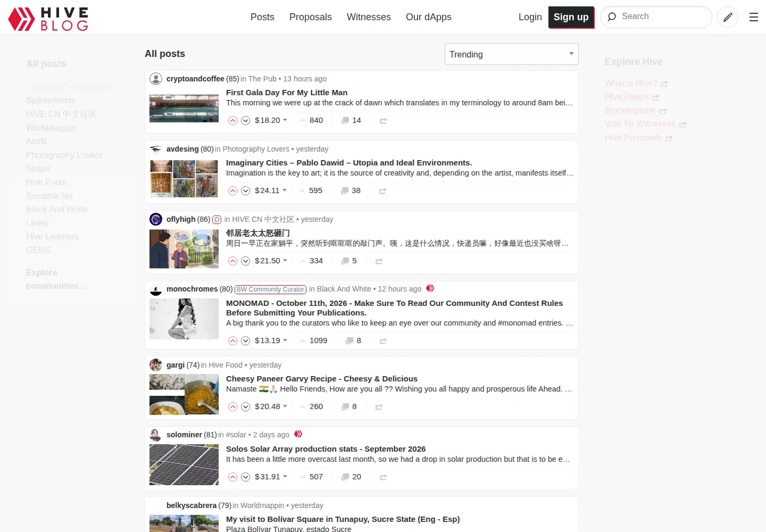Downvote the Imaginary Cities post
This screenshot has height=532, width=766.
point(246,191)
